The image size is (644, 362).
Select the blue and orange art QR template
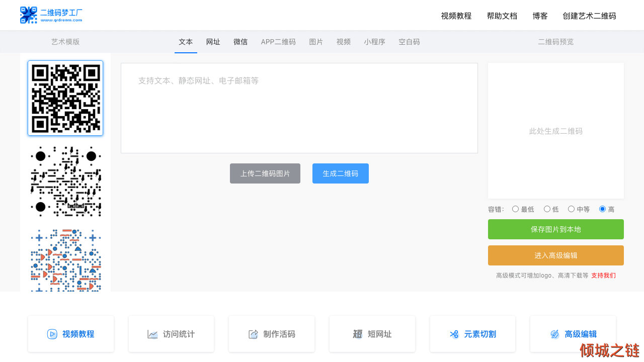pos(65,260)
